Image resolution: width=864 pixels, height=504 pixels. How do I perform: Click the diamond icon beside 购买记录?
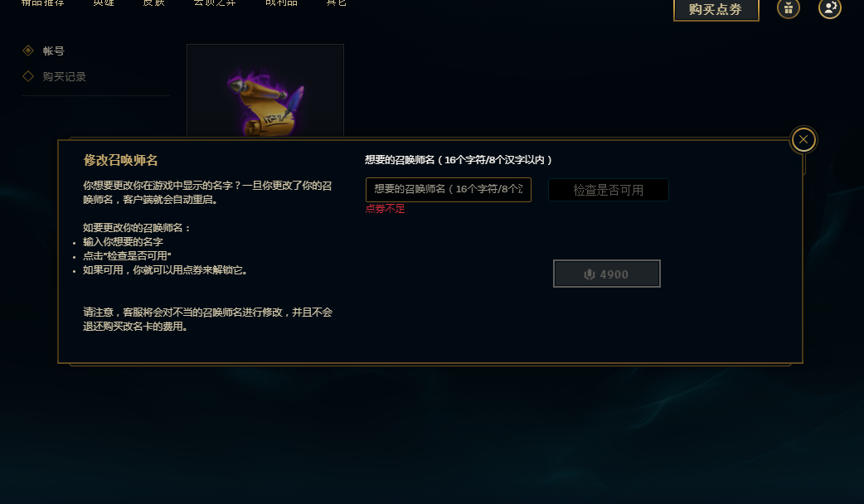point(28,76)
